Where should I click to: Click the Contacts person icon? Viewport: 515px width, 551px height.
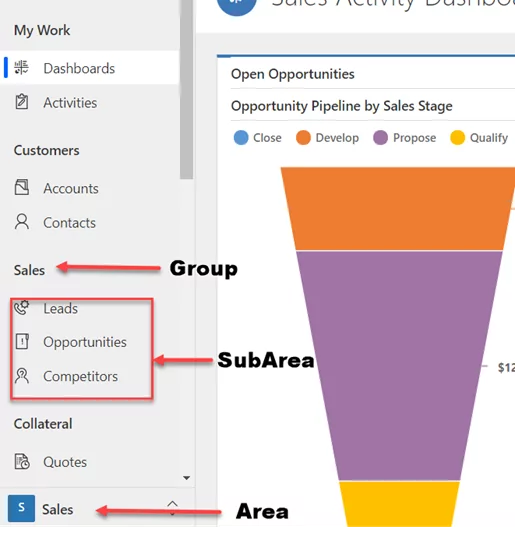pyautogui.click(x=22, y=222)
